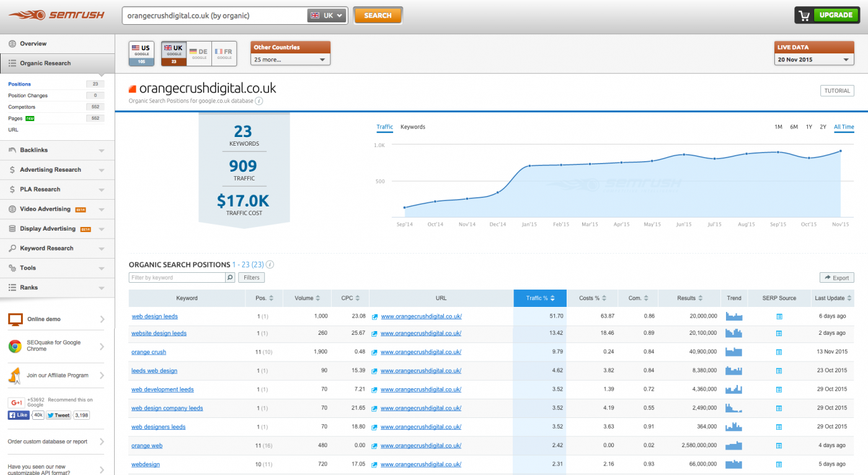Switch to DE Google database
Screen dimensions: 868x475
(199, 54)
